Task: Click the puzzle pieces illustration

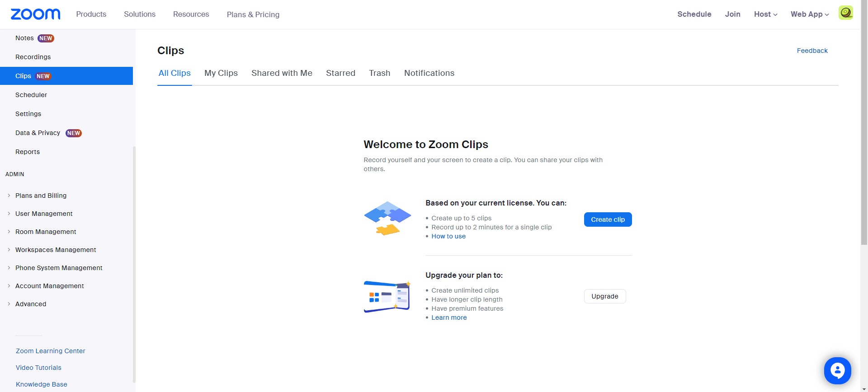Action: coord(387,218)
